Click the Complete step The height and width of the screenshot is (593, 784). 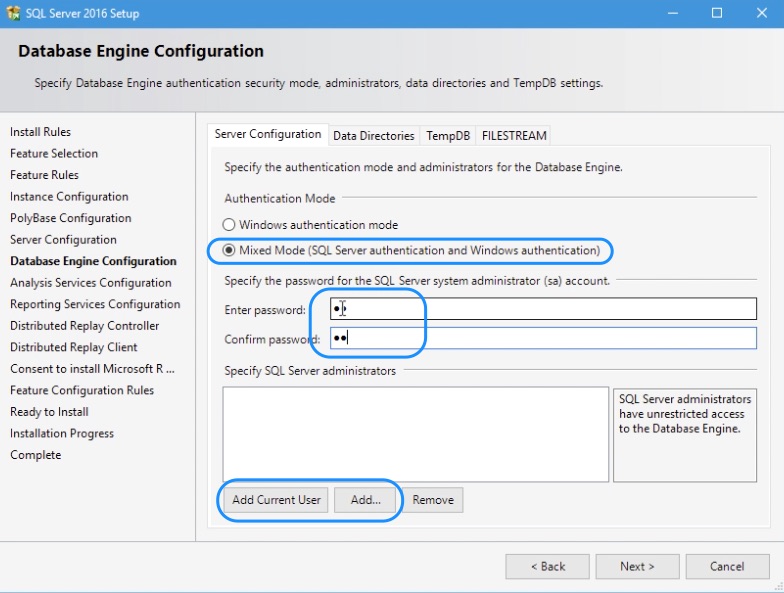click(36, 454)
